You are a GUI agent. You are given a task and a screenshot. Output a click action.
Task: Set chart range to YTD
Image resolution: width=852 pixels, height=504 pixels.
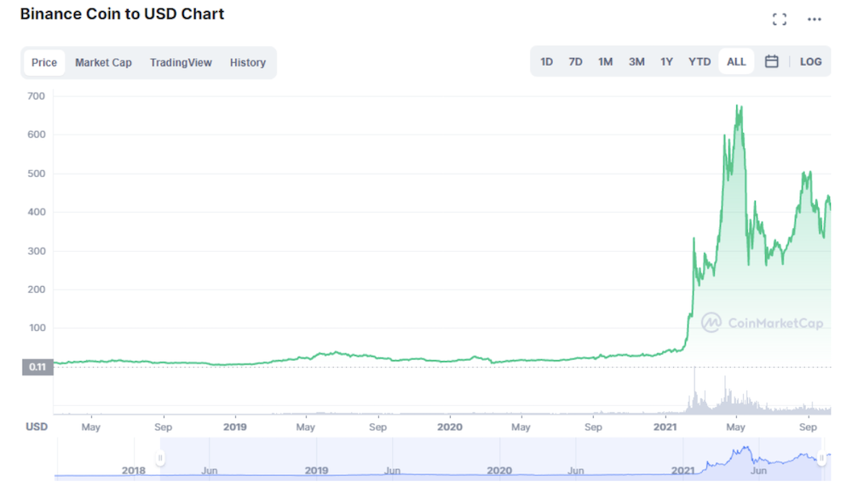coord(699,62)
